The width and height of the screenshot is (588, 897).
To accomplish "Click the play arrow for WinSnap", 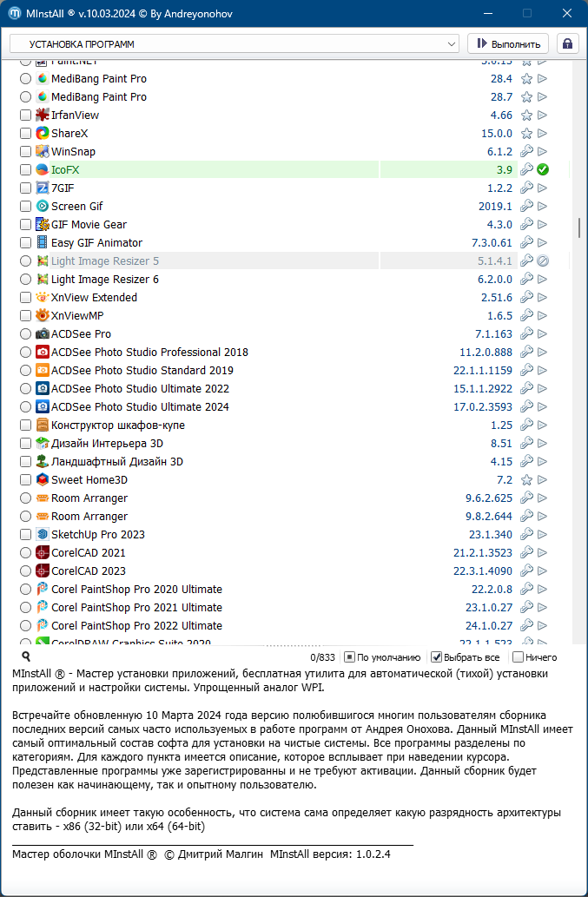I will coord(543,151).
